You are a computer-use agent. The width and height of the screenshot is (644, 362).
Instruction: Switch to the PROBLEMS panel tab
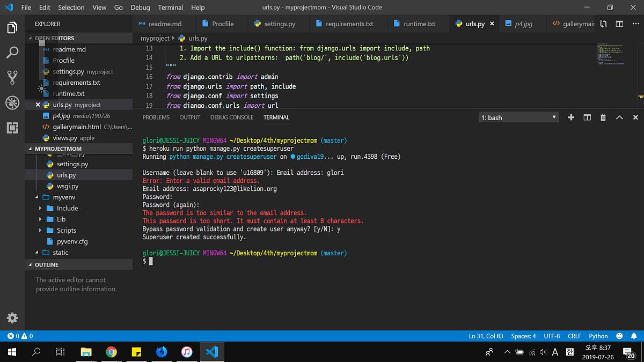click(x=156, y=117)
